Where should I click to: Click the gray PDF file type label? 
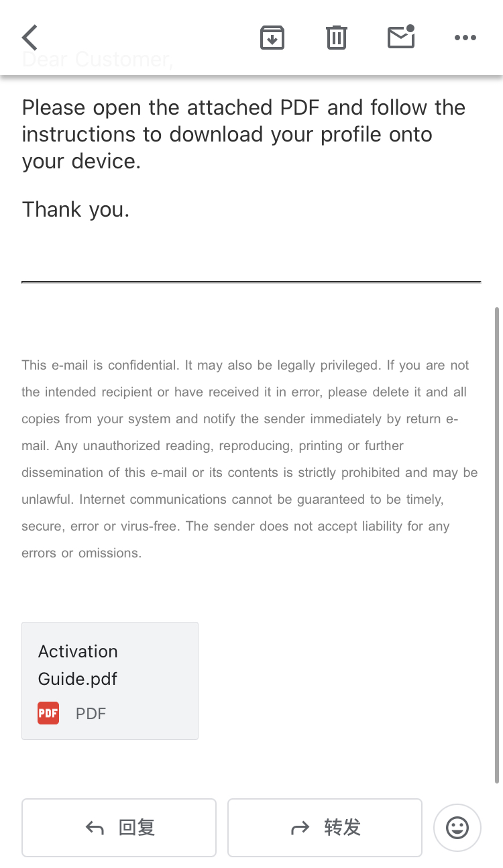pos(91,713)
